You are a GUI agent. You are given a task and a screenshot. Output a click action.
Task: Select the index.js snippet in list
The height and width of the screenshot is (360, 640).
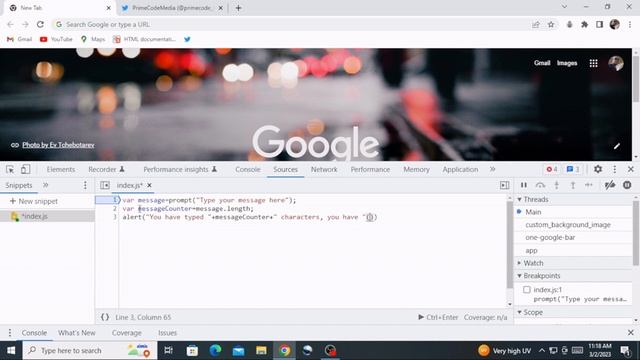click(47, 216)
